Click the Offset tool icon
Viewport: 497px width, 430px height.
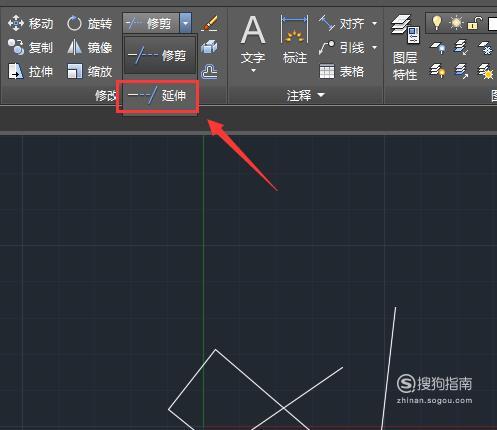(x=209, y=72)
